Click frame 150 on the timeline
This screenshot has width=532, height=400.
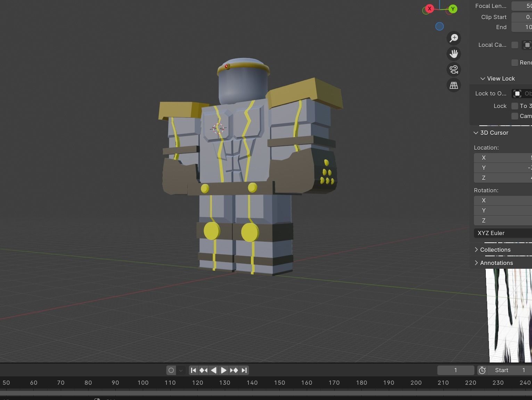point(279,383)
